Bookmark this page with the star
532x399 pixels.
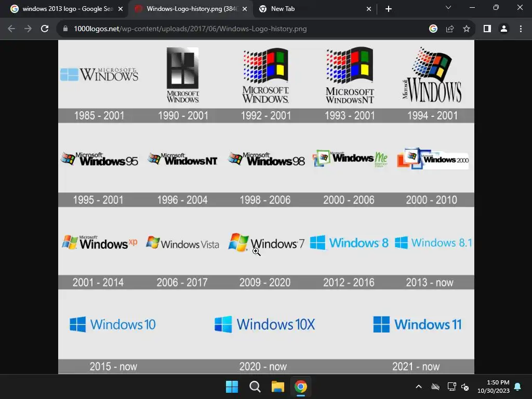pos(467,29)
